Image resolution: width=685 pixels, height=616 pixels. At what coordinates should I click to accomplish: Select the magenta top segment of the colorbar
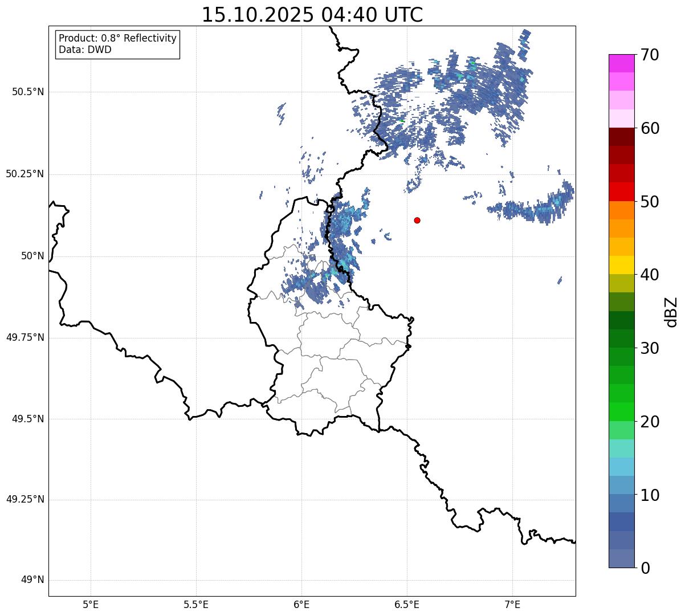(621, 63)
